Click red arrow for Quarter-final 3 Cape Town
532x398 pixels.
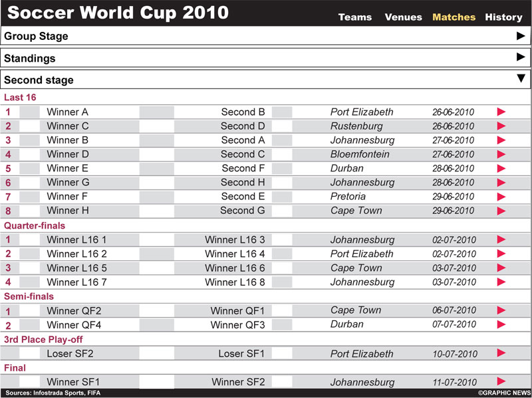coord(501,268)
